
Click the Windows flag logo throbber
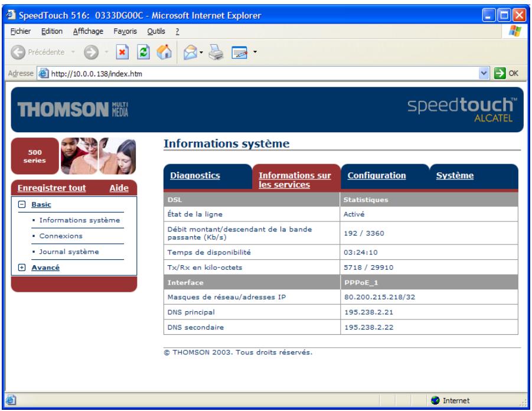point(515,31)
